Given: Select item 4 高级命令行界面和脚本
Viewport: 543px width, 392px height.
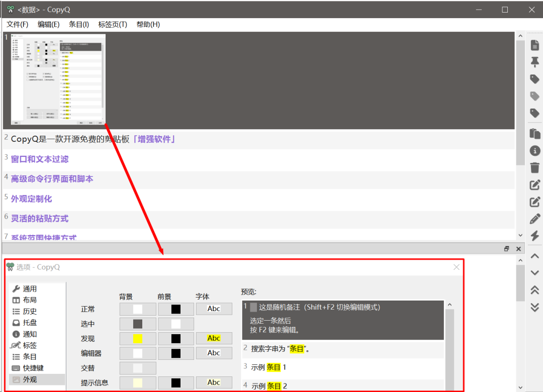Looking at the screenshot, I should (x=259, y=179).
